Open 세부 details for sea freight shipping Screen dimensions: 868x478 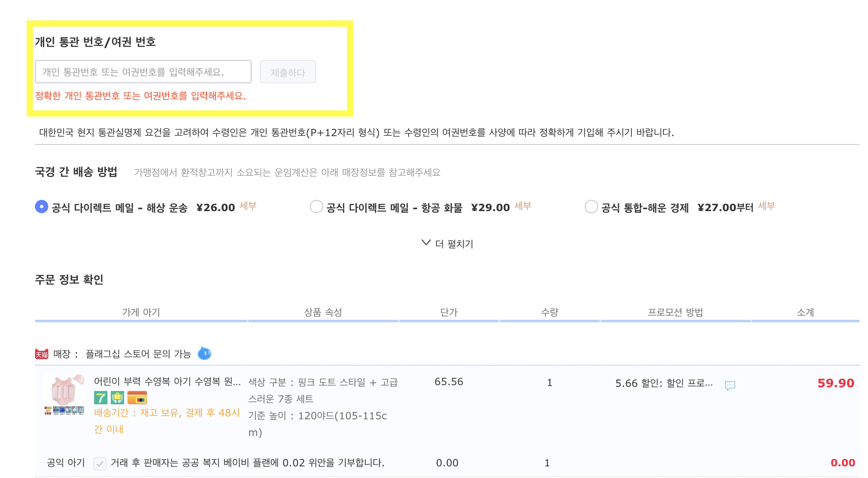248,206
